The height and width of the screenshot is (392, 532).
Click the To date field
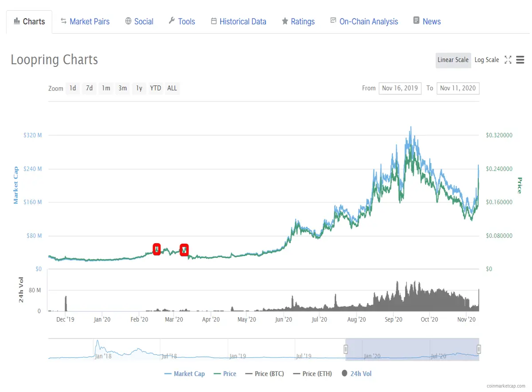(458, 88)
